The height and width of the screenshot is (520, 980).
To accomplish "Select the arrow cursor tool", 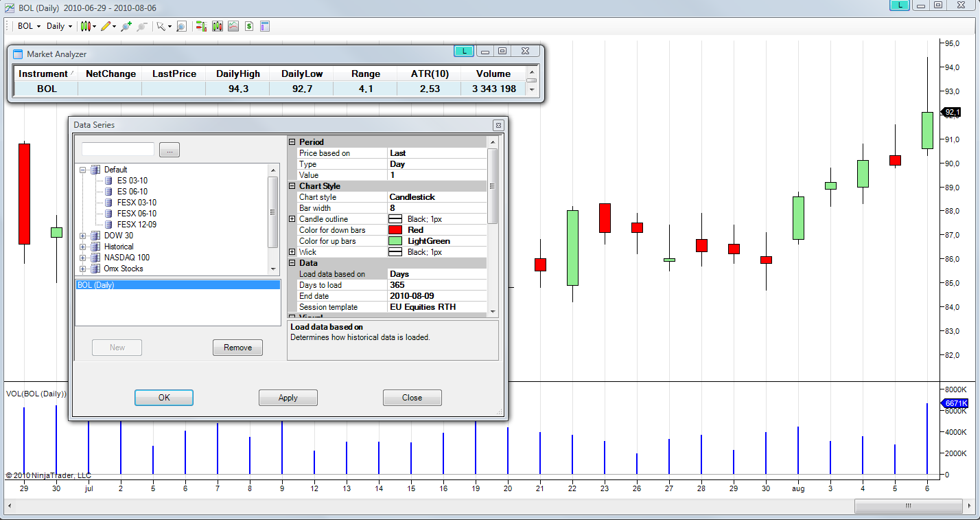I will pos(161,26).
